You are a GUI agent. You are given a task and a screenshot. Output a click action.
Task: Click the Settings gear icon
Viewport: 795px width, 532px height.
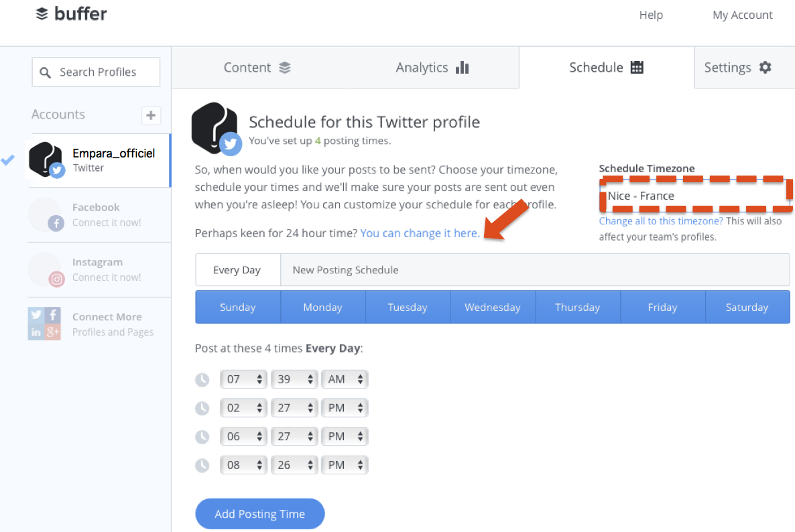(x=765, y=68)
